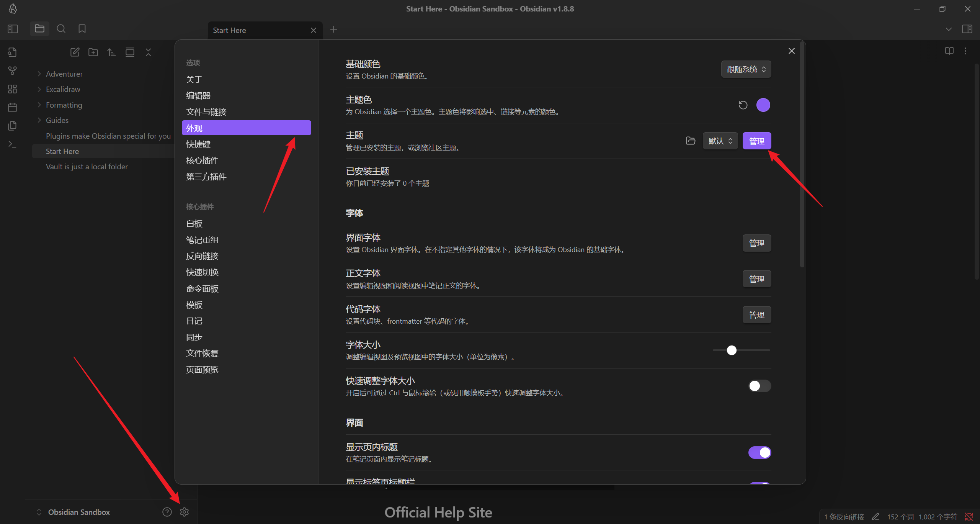Open 白板 plugin settings

[x=246, y=224]
